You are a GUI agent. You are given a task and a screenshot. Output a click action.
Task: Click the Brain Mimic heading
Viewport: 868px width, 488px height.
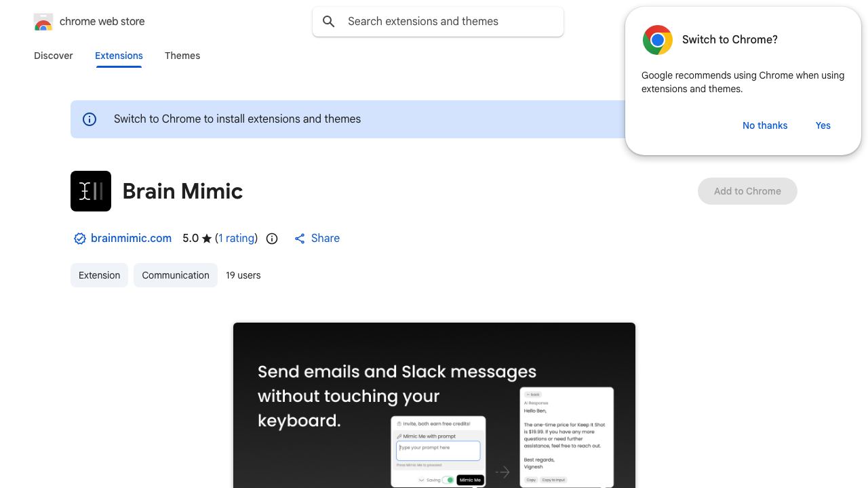coord(182,191)
